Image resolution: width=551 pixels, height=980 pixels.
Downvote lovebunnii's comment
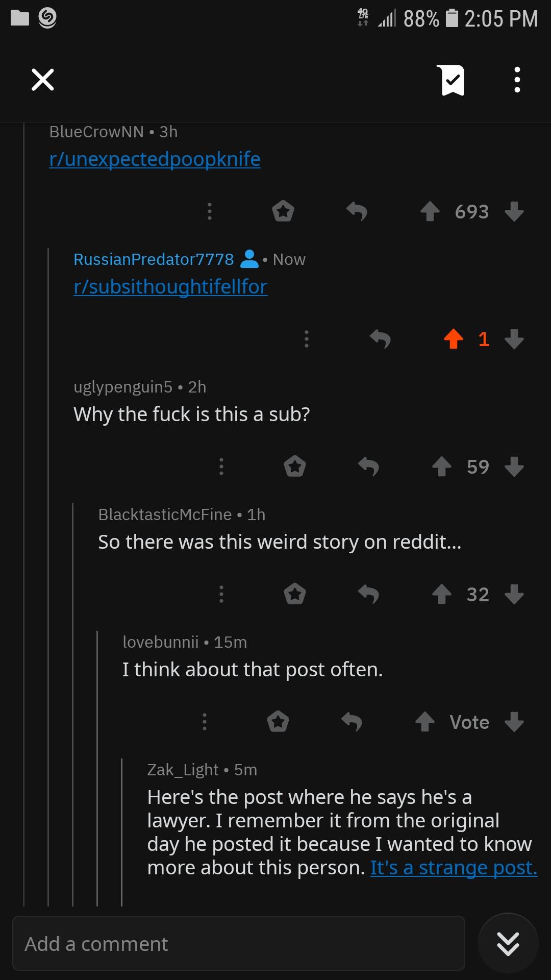514,722
